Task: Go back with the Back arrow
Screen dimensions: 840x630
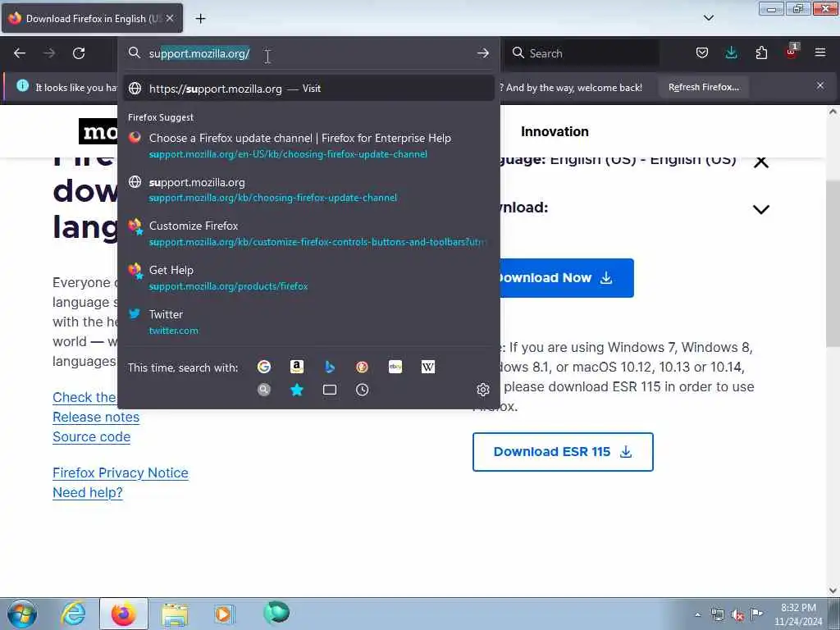Action: click(x=20, y=53)
